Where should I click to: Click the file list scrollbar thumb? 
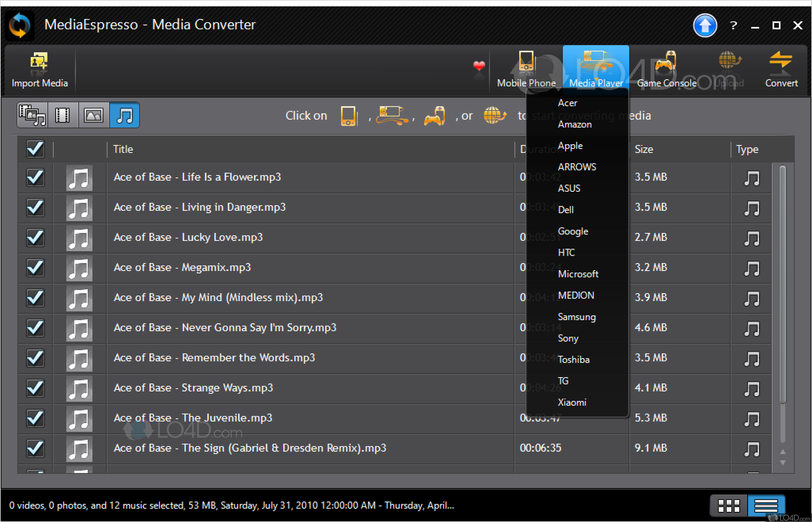(783, 285)
